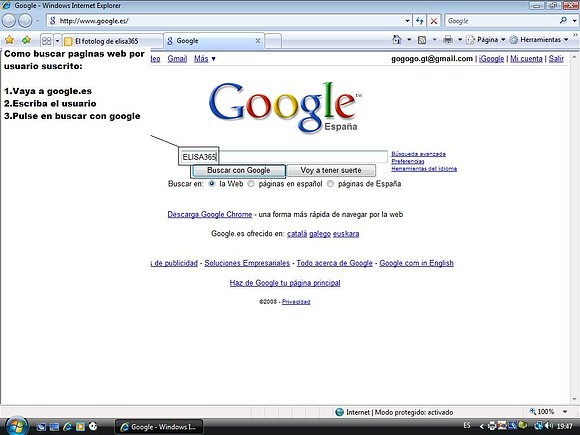The width and height of the screenshot is (580, 435).
Task: Click Voy a tener suerte button
Action: pos(331,171)
